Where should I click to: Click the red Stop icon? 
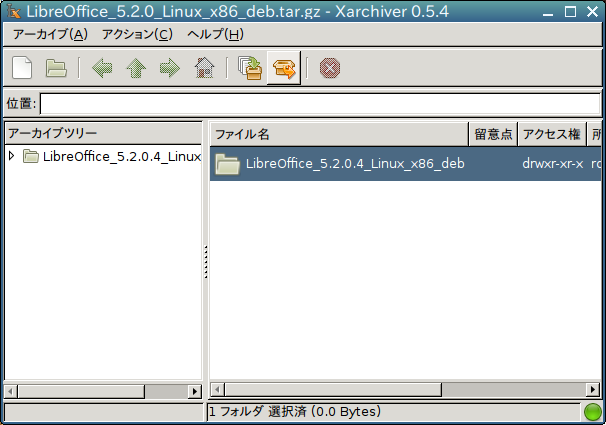[330, 68]
